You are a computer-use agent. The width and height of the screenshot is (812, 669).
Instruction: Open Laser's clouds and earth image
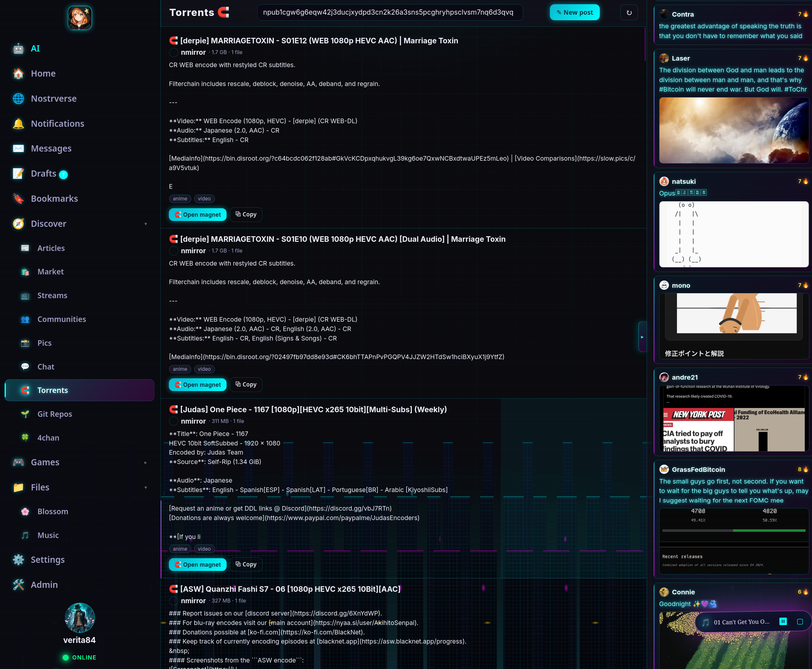pos(734,130)
